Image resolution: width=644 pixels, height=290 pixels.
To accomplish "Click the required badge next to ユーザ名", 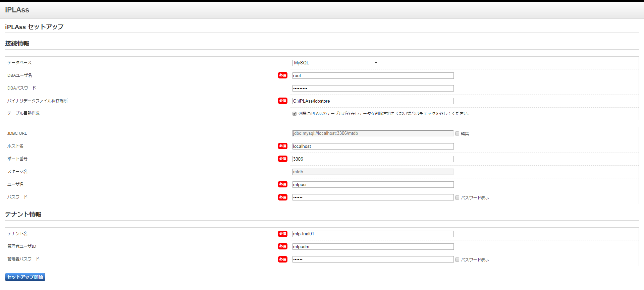I will (283, 184).
